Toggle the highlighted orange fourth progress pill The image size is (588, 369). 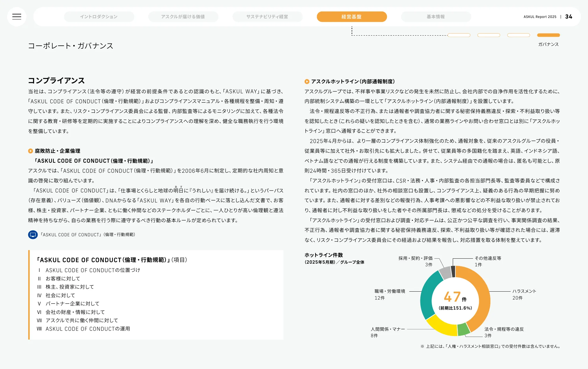tap(548, 35)
